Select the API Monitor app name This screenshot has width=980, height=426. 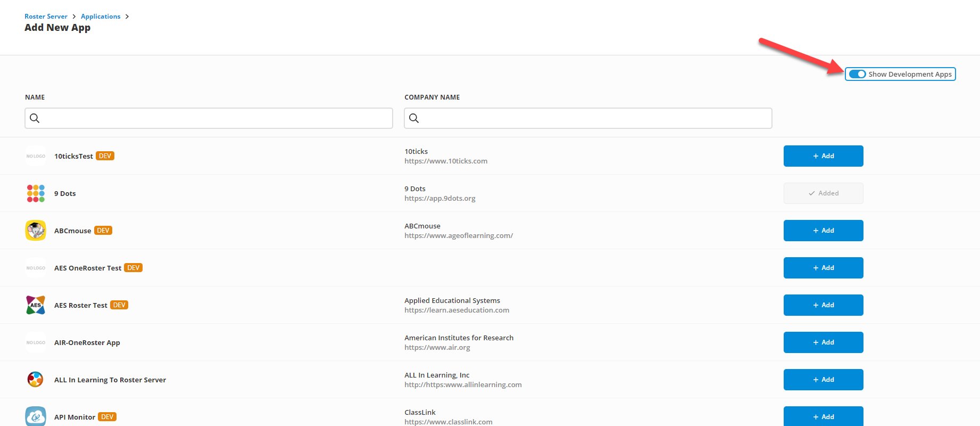tap(74, 417)
